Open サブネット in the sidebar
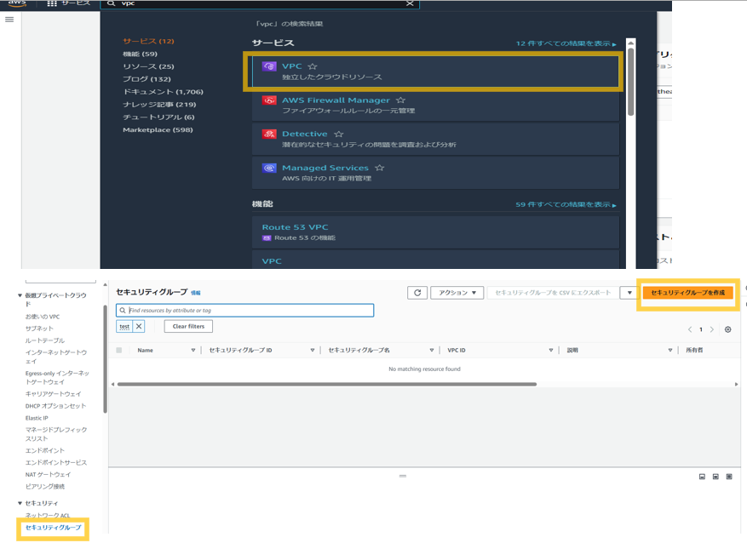This screenshot has height=560, width=747. [x=39, y=329]
